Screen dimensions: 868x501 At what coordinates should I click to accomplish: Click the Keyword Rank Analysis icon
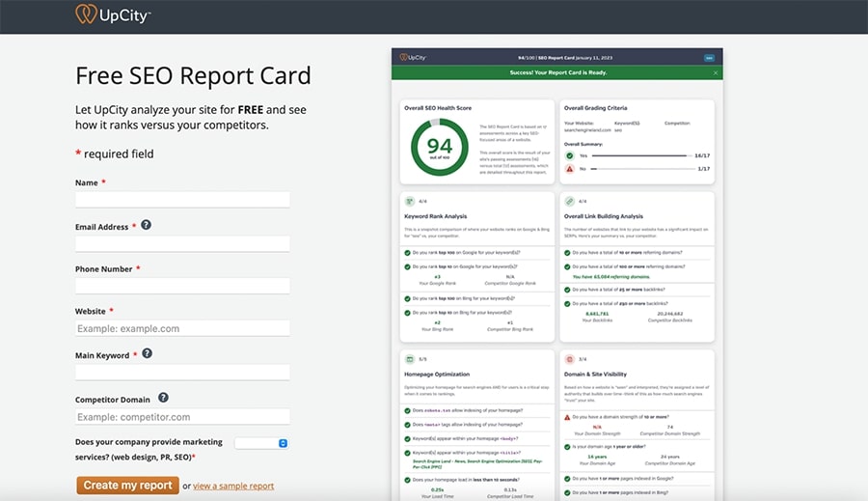(409, 202)
